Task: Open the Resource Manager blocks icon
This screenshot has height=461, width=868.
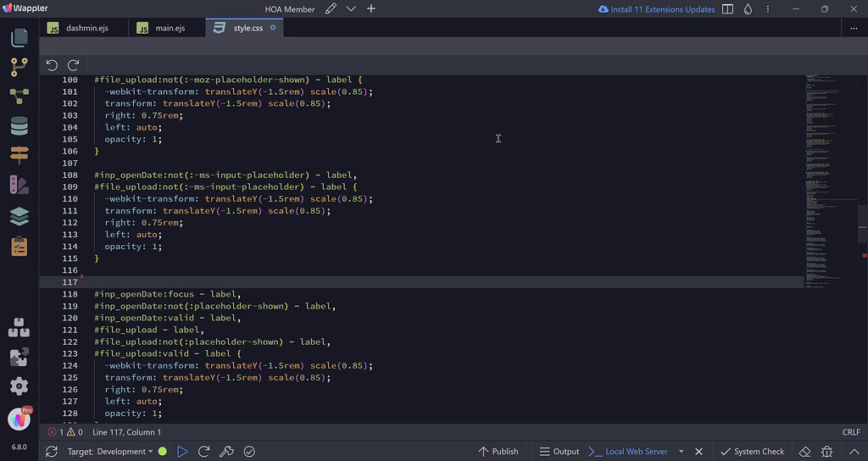Action: coord(19,328)
